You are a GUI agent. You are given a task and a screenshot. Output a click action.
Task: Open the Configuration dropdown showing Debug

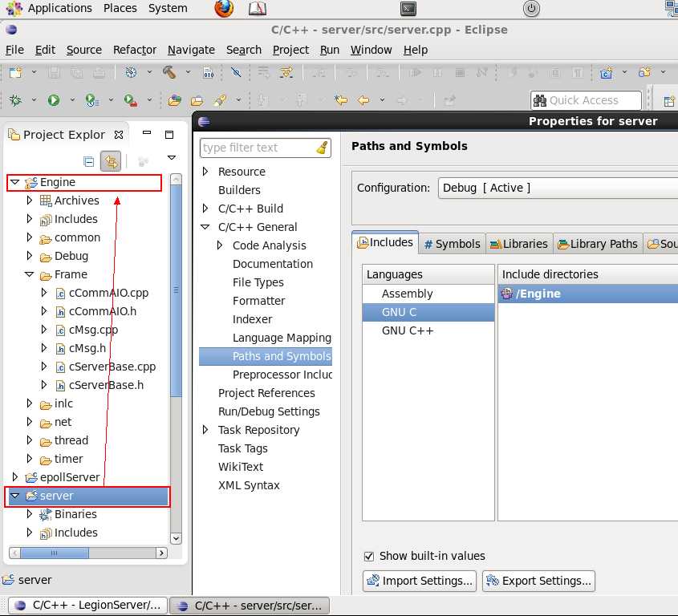pos(558,188)
